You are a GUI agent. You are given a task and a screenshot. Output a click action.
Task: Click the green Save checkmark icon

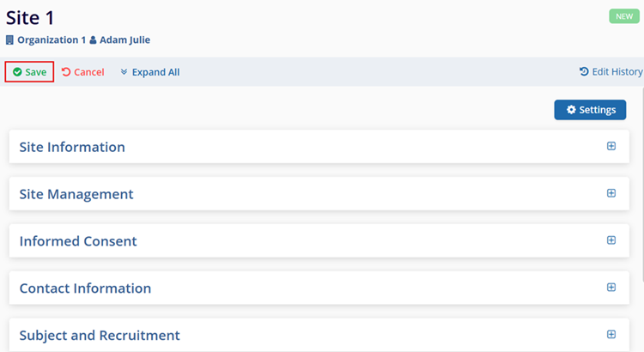17,72
